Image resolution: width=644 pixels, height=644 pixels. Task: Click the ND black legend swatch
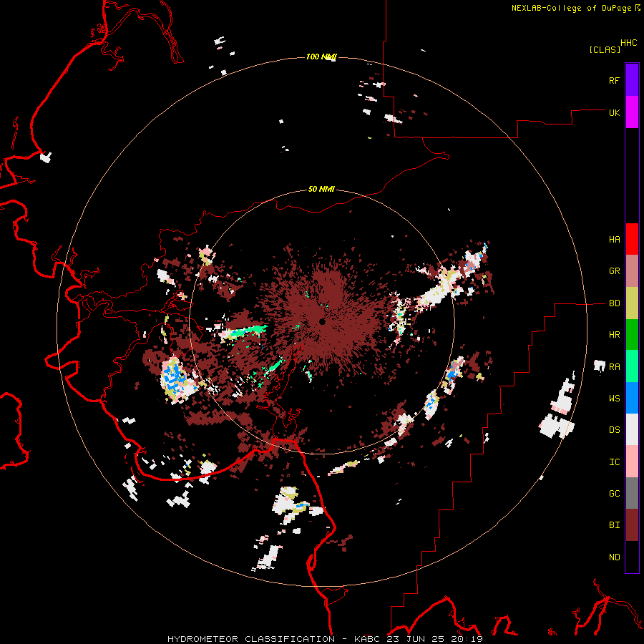coord(632,557)
